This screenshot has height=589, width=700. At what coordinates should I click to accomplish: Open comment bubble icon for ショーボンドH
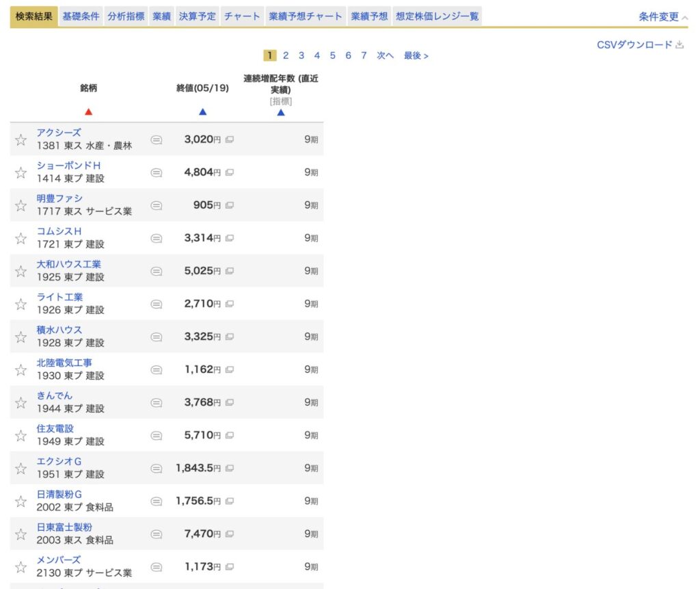click(x=157, y=172)
